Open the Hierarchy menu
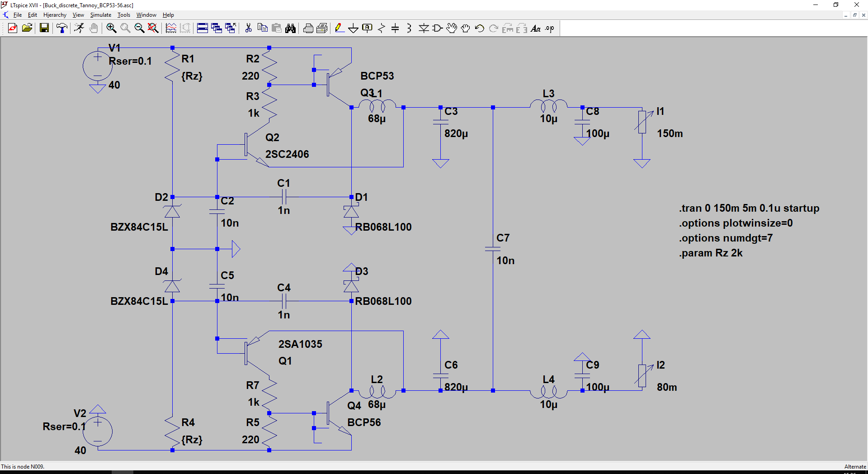This screenshot has height=474, width=868. click(55, 15)
